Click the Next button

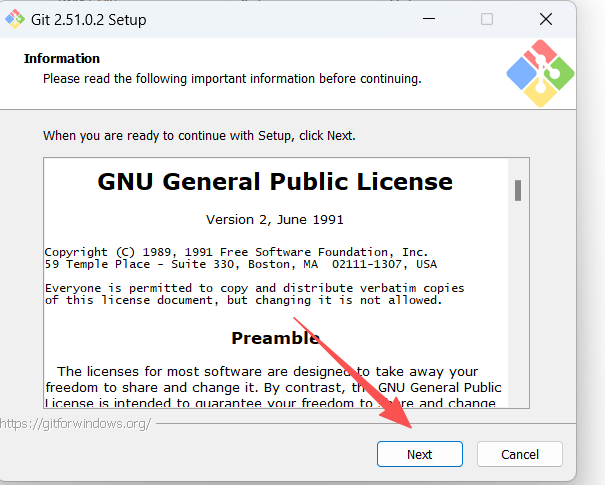[419, 454]
